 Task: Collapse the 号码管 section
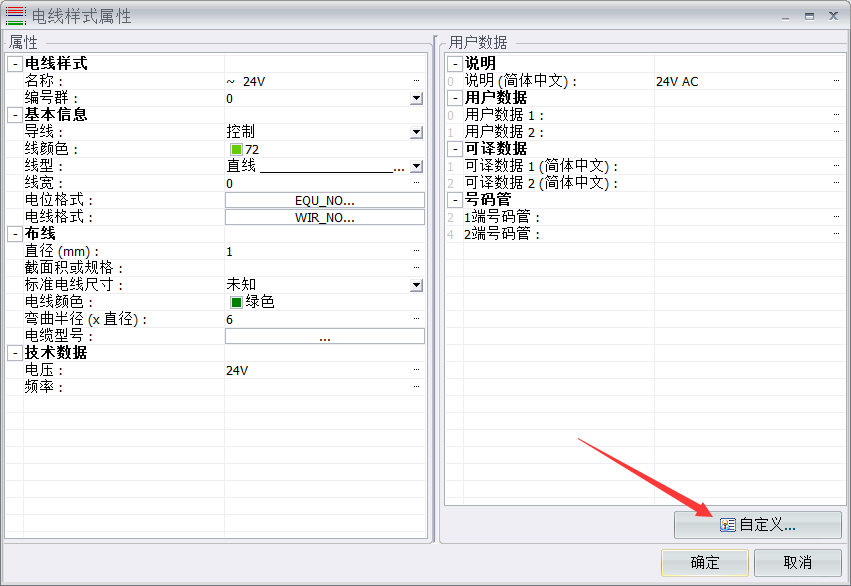point(454,200)
